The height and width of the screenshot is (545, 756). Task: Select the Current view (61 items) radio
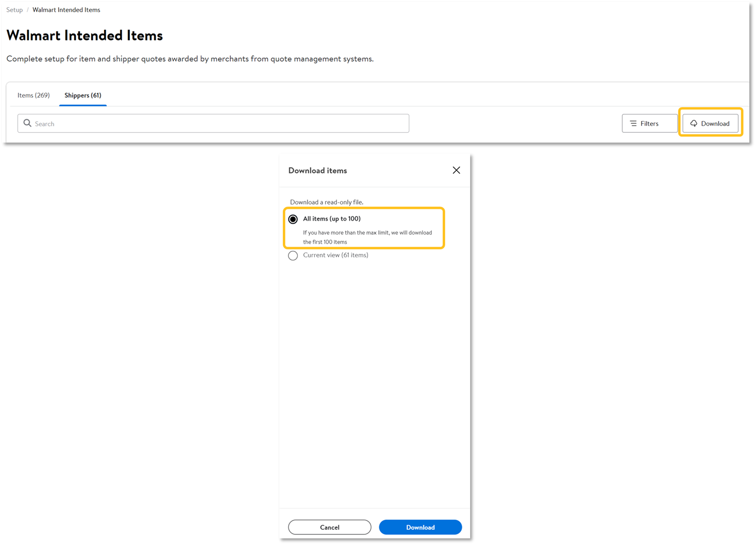pos(293,255)
